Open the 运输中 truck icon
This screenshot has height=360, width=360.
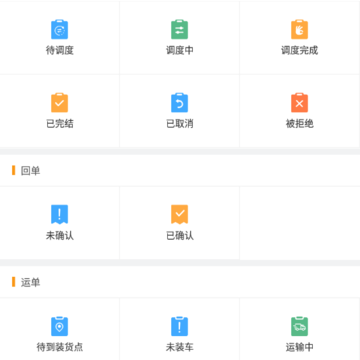point(299,326)
